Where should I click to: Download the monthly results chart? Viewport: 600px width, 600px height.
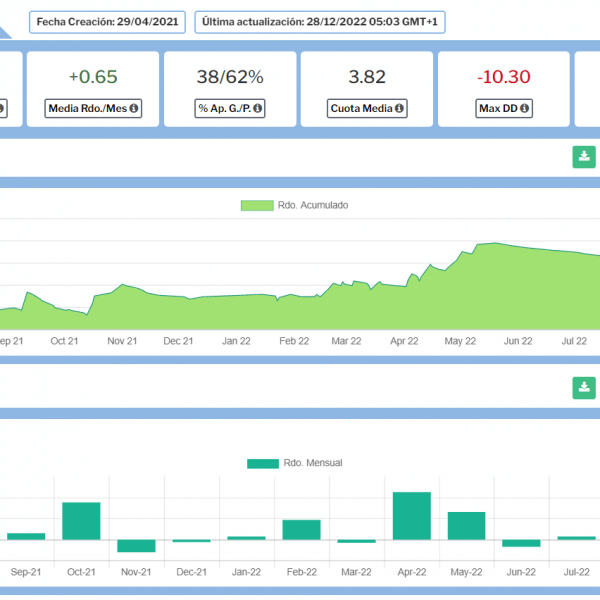point(584,388)
